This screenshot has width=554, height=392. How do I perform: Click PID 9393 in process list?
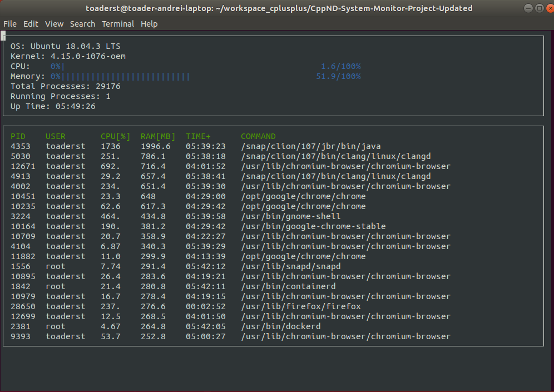click(x=21, y=336)
